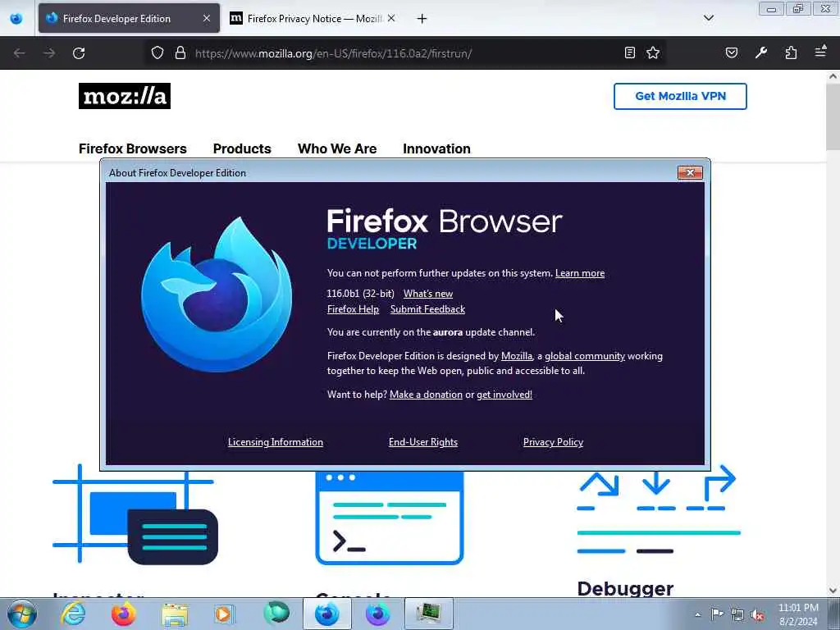
Task: Open orange Firefox icon in taskbar
Action: point(124,614)
